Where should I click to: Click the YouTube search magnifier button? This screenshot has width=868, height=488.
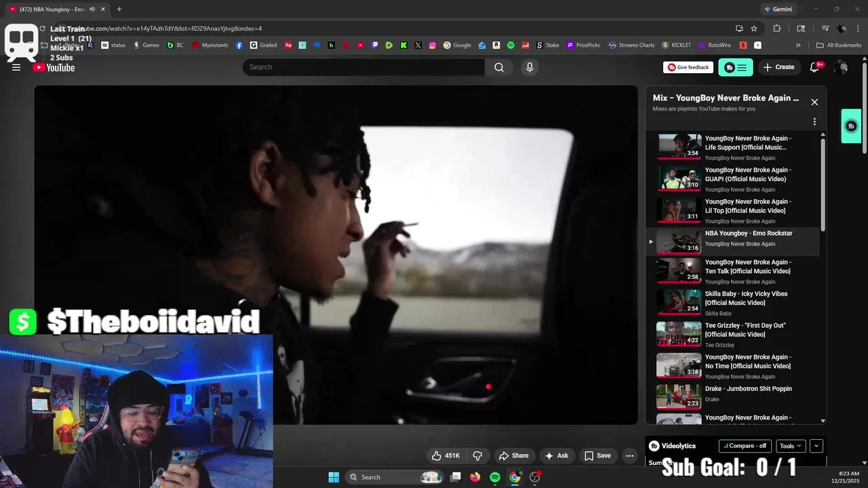(x=499, y=67)
